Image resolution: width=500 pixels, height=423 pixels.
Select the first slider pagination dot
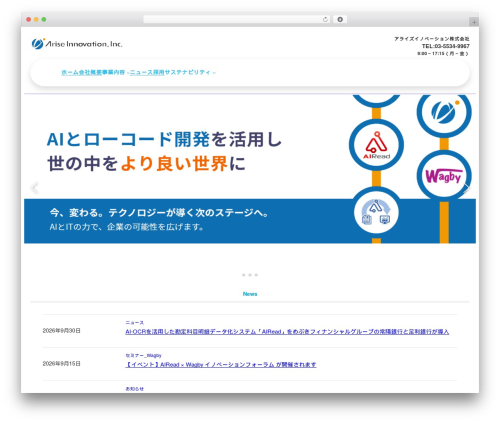coord(244,275)
